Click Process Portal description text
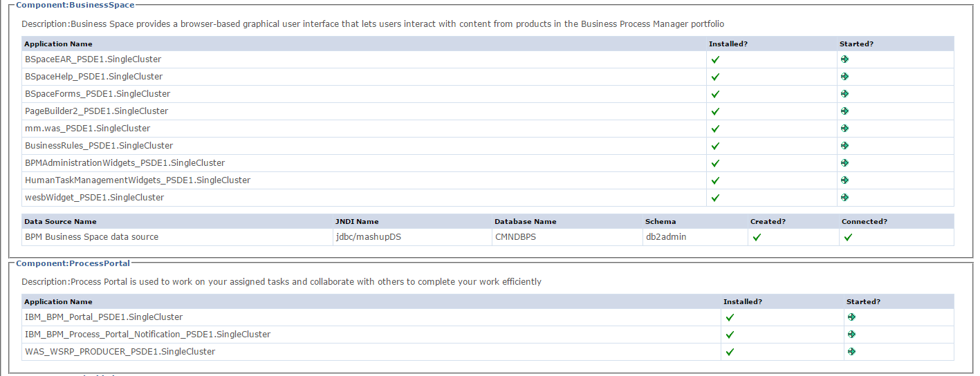 [x=281, y=282]
